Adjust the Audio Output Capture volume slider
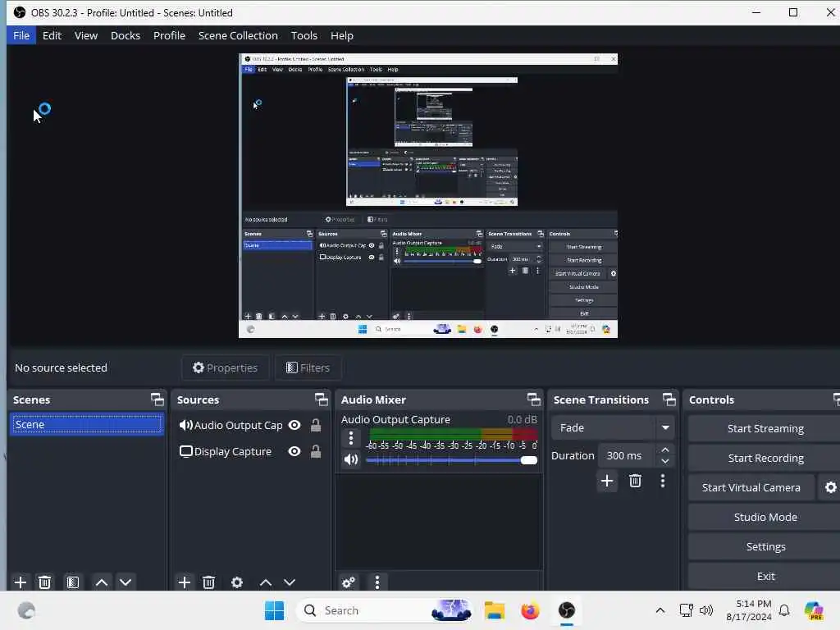 pyautogui.click(x=452, y=460)
